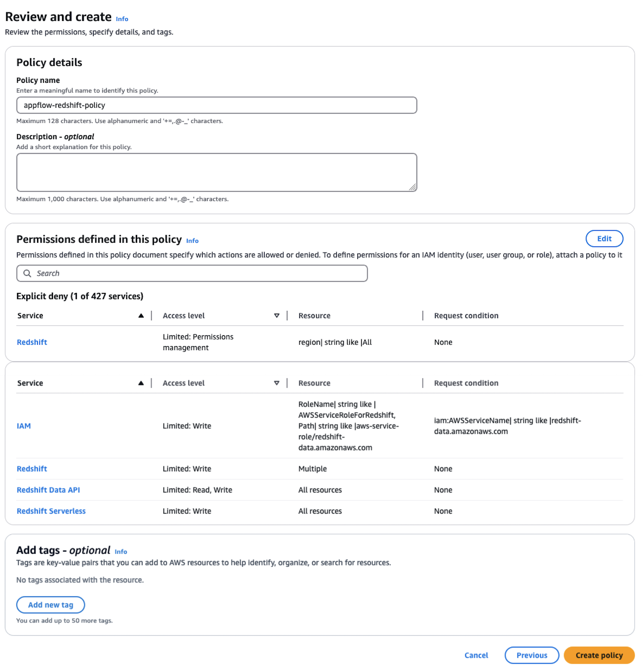Click the Add new tag button
This screenshot has width=643, height=672.
tap(50, 605)
